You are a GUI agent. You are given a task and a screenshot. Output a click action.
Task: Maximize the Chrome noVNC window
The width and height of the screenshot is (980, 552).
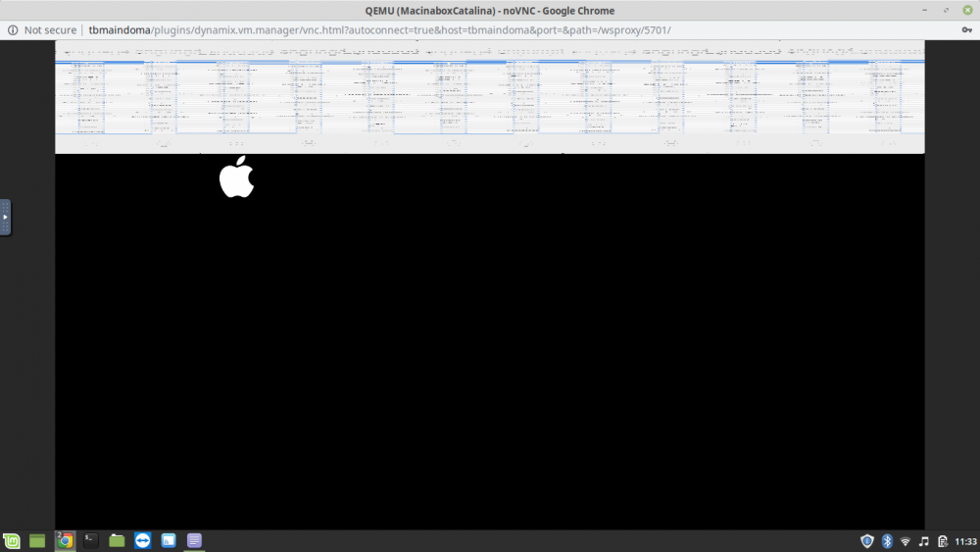947,10
